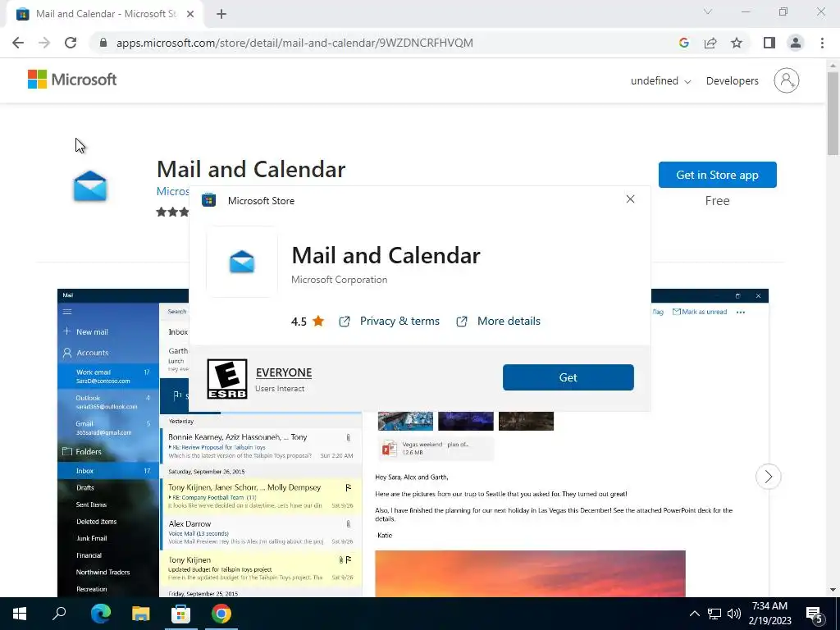Image resolution: width=840 pixels, height=630 pixels.
Task: Click the address bar URL
Action: coord(294,43)
